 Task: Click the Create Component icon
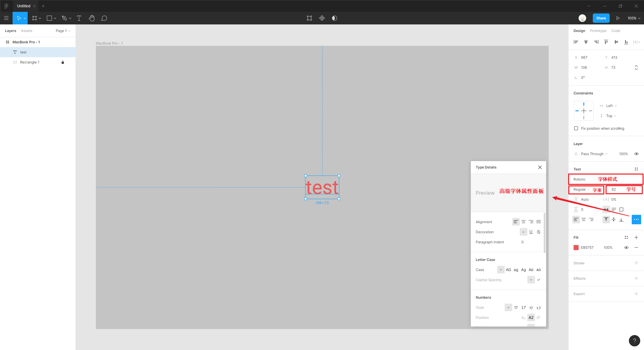pyautogui.click(x=322, y=18)
